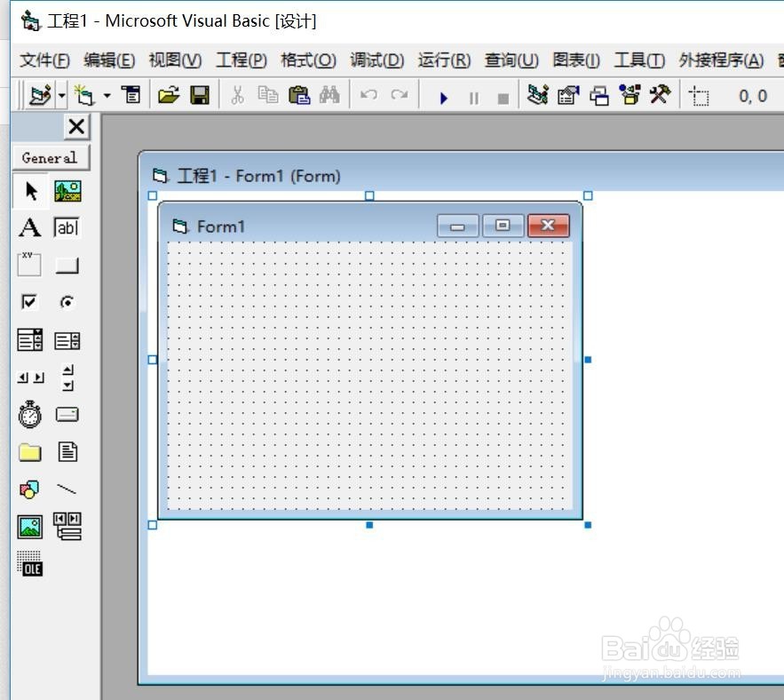
Task: Click Add Standard EXE Project toolbar icon
Action: coord(41,95)
